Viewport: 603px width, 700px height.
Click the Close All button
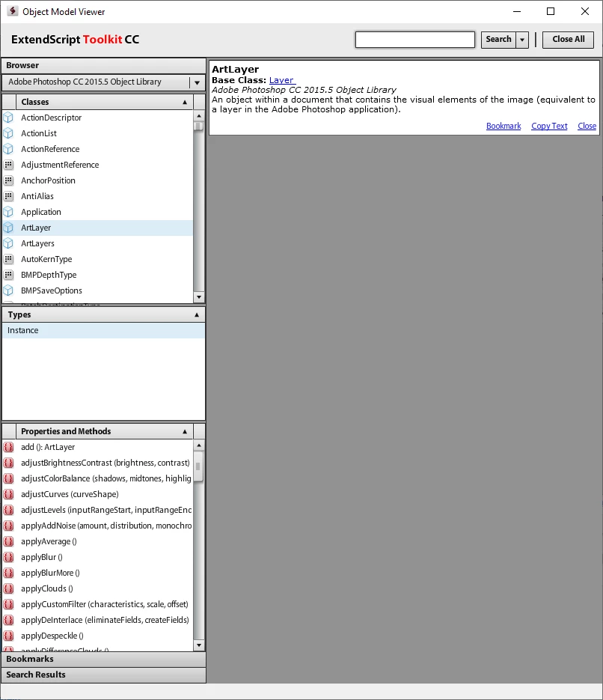tap(569, 40)
